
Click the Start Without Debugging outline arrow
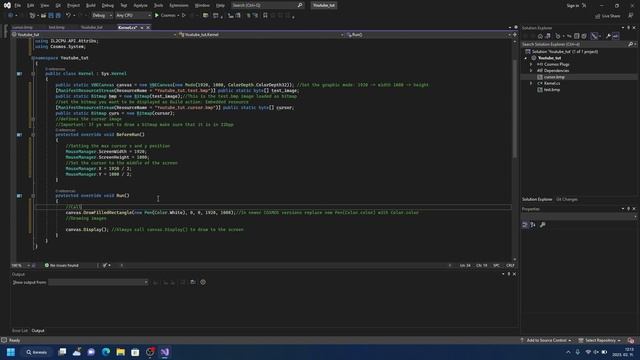tap(184, 16)
